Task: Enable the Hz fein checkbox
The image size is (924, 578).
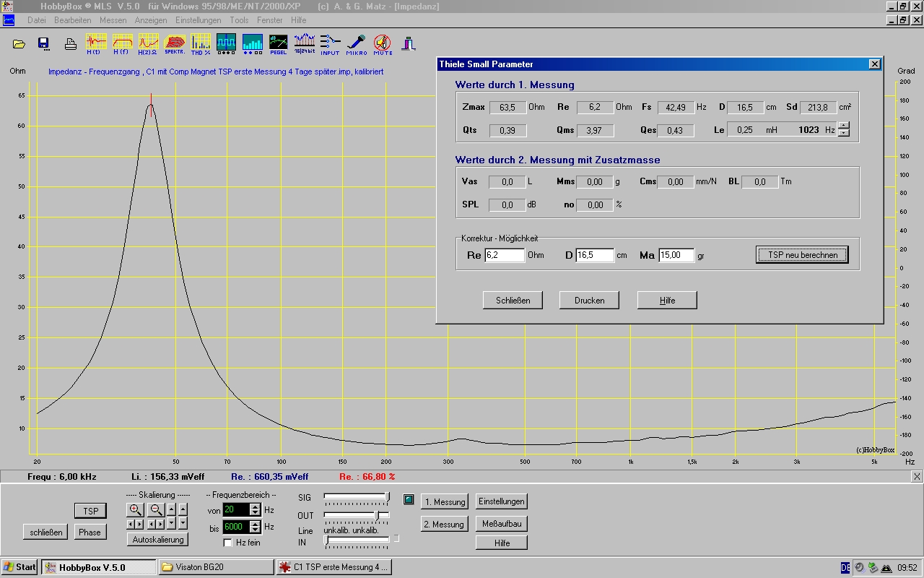Action: (x=228, y=543)
